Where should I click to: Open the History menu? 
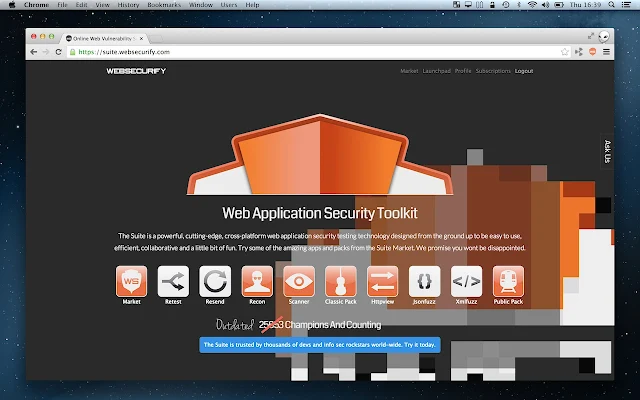(128, 5)
